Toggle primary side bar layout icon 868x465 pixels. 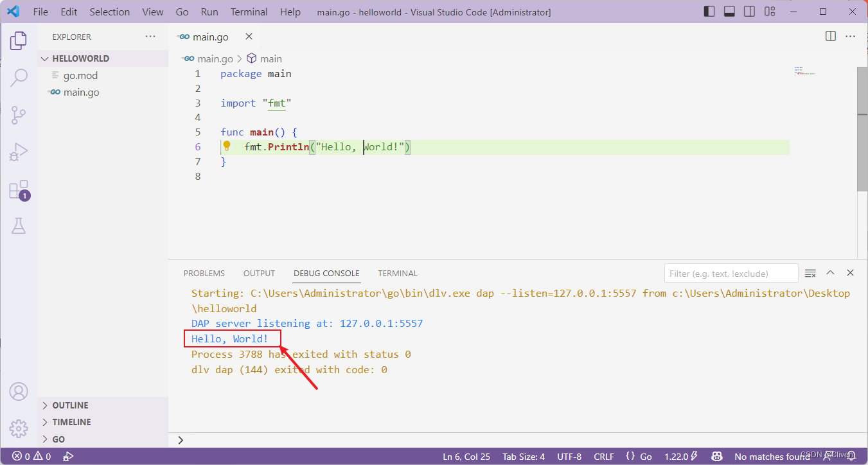click(x=709, y=12)
